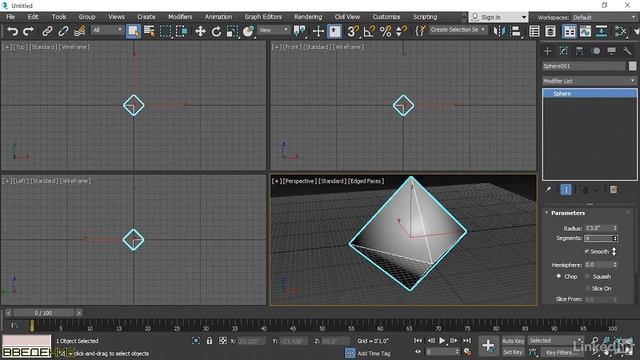Toggle the Smooth checkbox

tap(587, 251)
